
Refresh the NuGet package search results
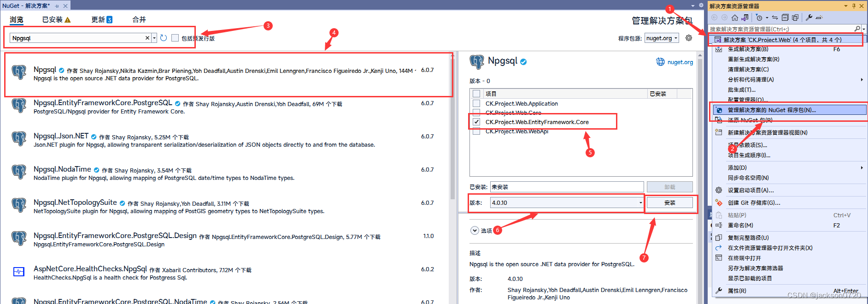tap(164, 38)
